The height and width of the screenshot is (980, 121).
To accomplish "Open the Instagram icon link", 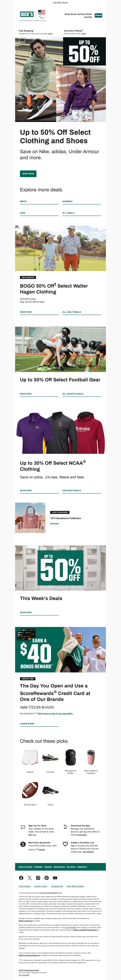I will (x=38, y=878).
